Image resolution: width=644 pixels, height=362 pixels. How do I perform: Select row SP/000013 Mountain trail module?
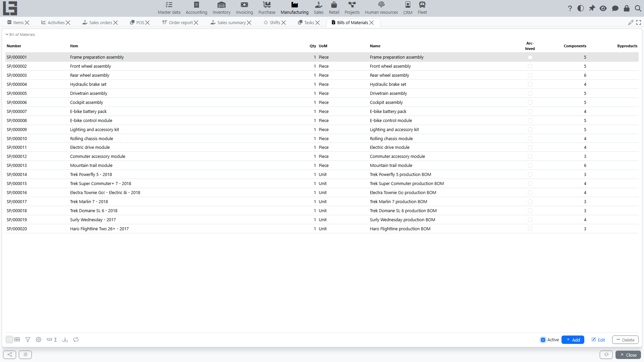(322, 166)
